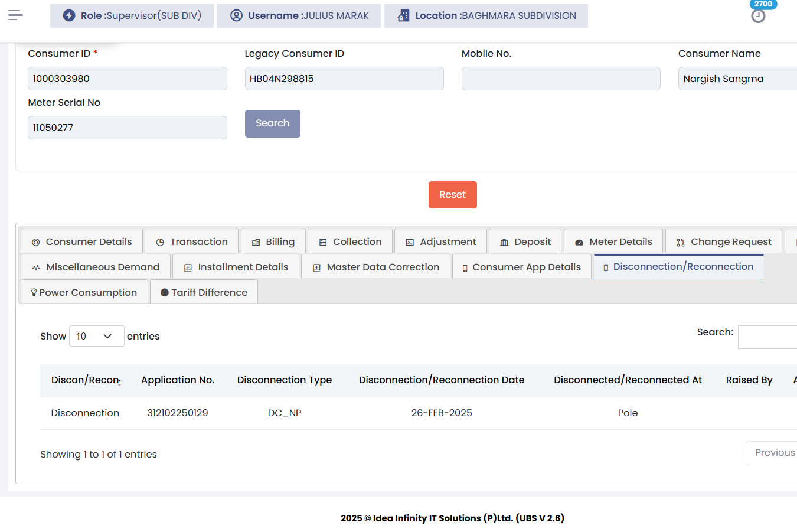Sort by Disconnected/Reconnected At column header

click(628, 380)
